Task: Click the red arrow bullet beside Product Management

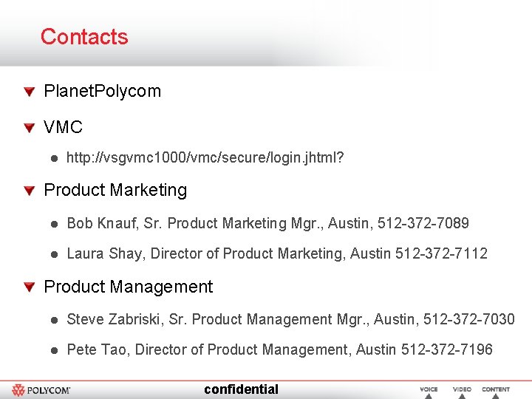Action: tap(29, 287)
